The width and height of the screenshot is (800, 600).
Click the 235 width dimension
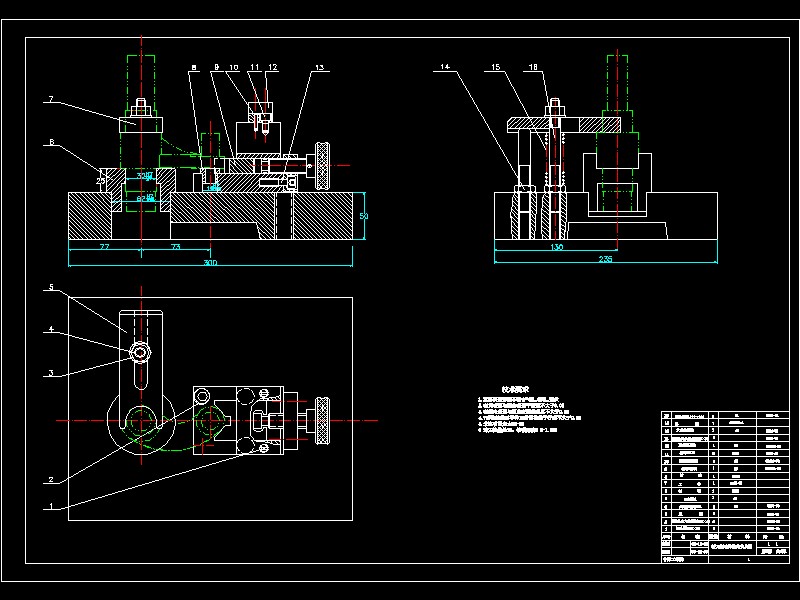(605, 259)
